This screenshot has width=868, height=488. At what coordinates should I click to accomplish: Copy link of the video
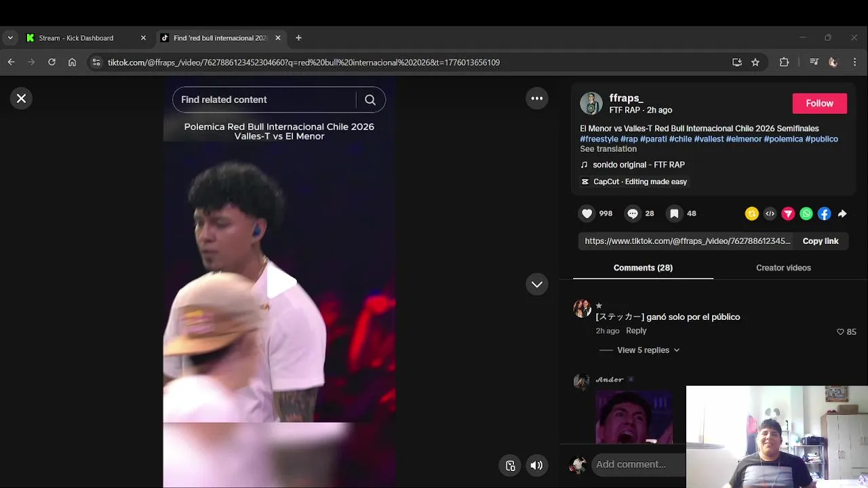pyautogui.click(x=821, y=241)
